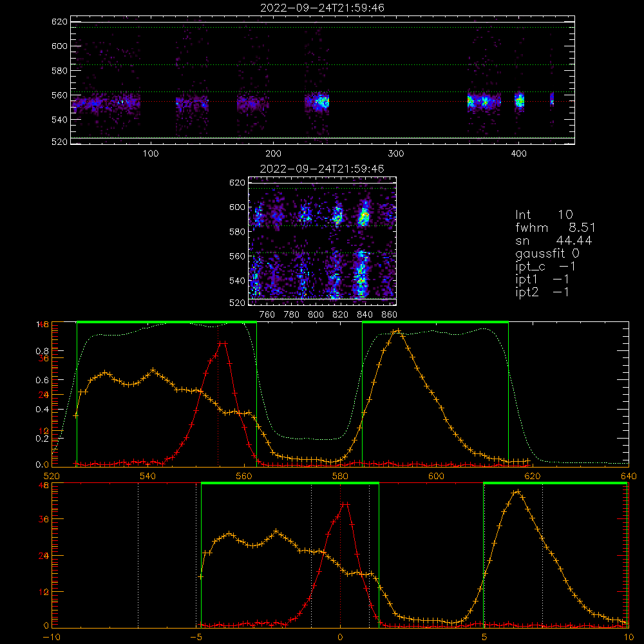Click the red peak apex in the 520-640 profile plot
Image resolution: width=644 pixels, height=644 pixels.
coord(223,343)
